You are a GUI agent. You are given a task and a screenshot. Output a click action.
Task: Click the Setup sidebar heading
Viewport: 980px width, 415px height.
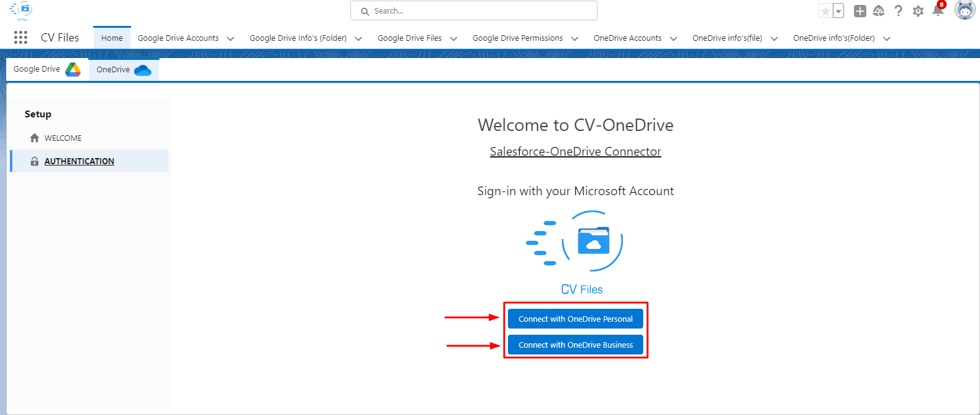[x=38, y=114]
